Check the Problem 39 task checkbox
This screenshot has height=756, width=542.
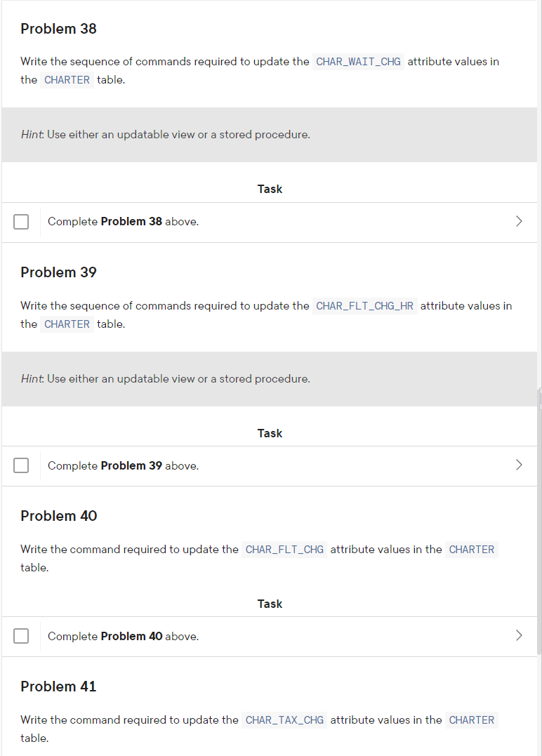coord(21,466)
